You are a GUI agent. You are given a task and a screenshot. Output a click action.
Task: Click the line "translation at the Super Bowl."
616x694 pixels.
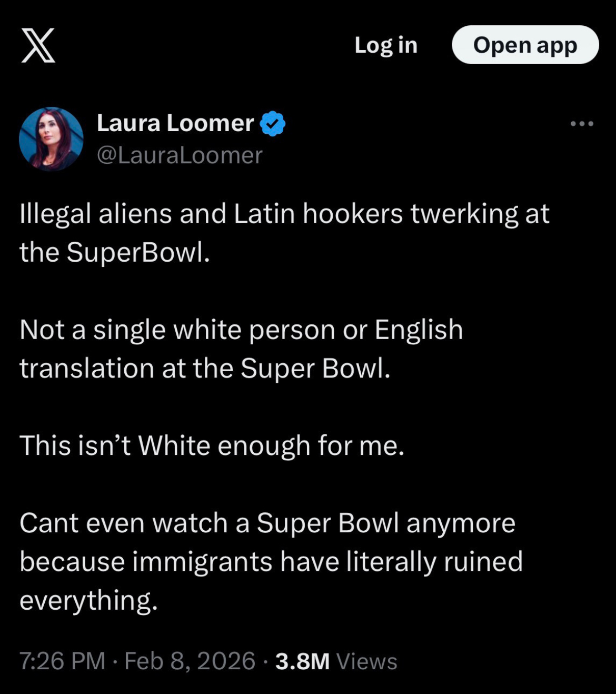coord(205,368)
